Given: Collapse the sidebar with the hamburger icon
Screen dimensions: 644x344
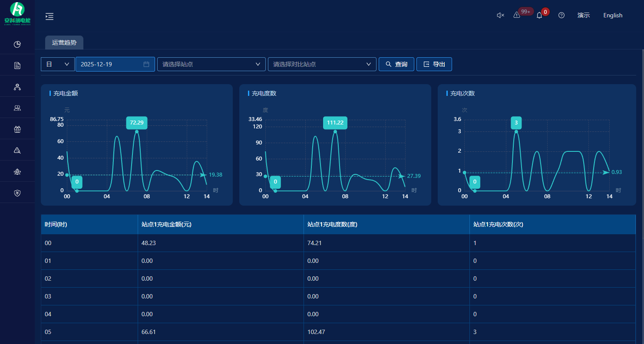Looking at the screenshot, I should [x=50, y=16].
